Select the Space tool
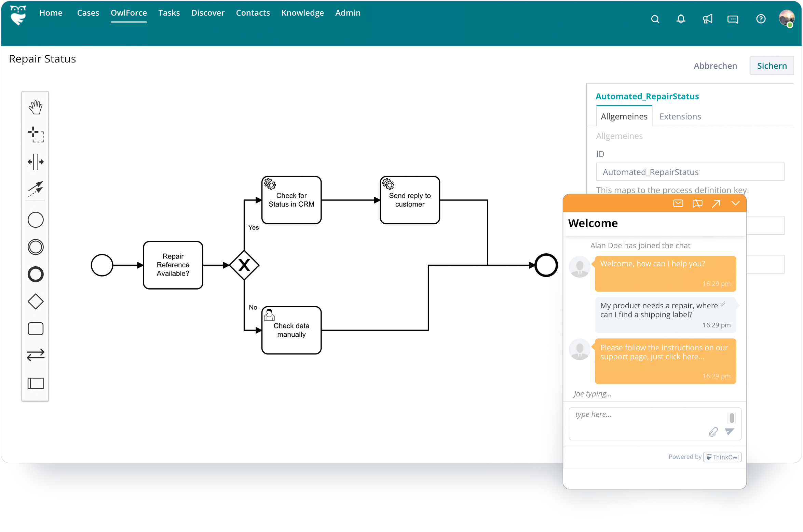The height and width of the screenshot is (532, 803). click(x=35, y=162)
